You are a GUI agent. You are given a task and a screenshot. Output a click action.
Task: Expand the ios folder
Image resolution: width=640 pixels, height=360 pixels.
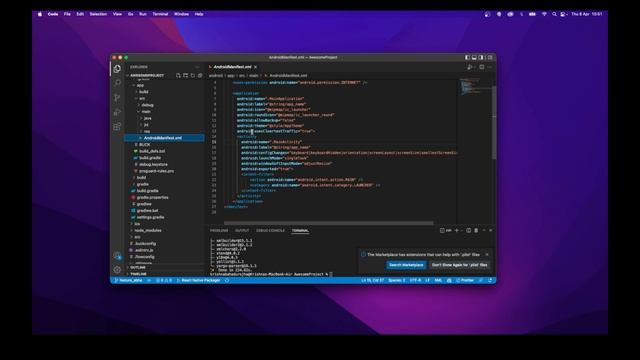point(137,224)
